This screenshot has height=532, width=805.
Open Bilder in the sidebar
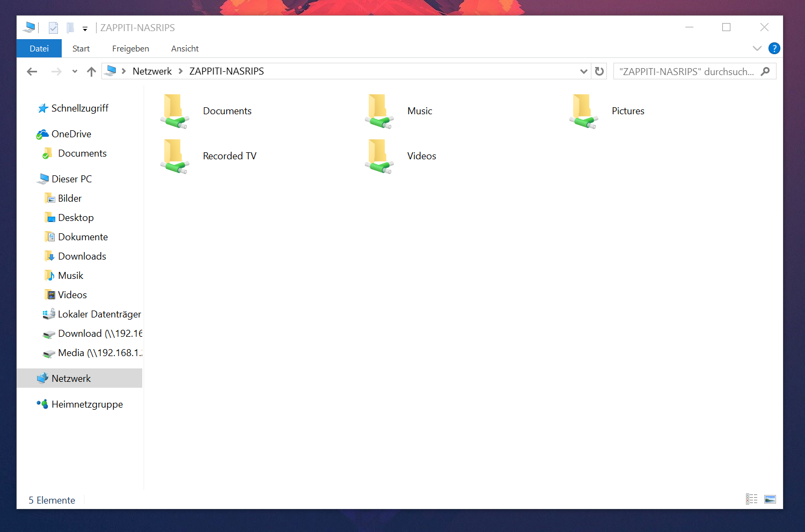(70, 198)
